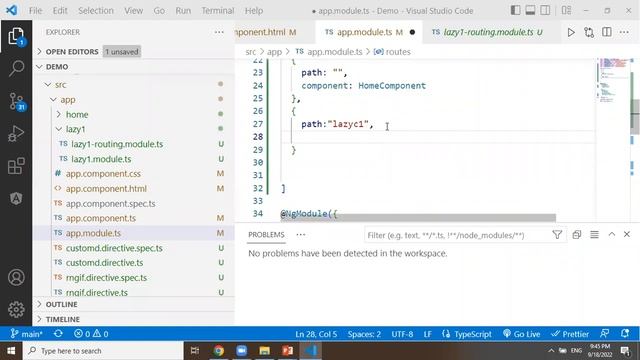
Task: Open the Angular extension icon in activity bar
Action: [x=16, y=199]
